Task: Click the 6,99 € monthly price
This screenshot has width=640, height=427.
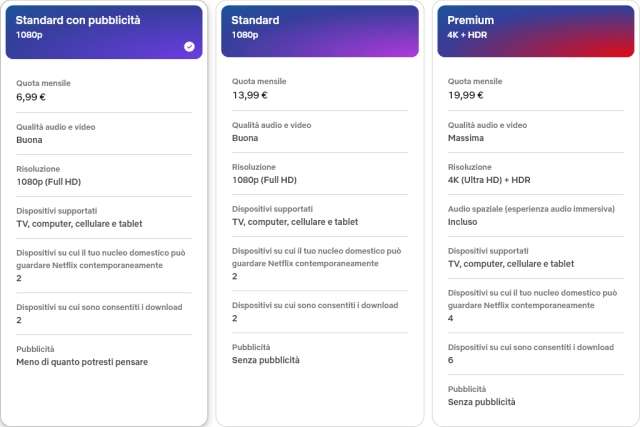Action: coord(32,97)
